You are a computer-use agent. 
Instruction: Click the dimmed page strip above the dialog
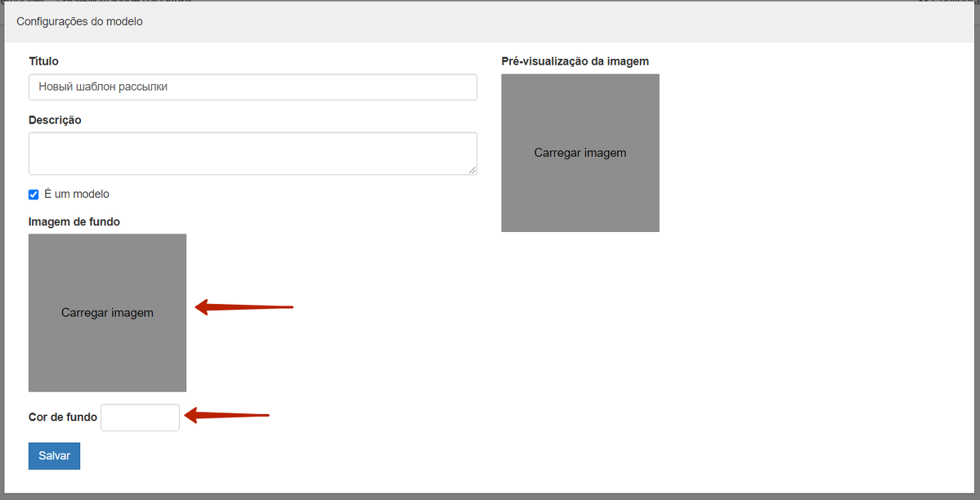pos(490,2)
